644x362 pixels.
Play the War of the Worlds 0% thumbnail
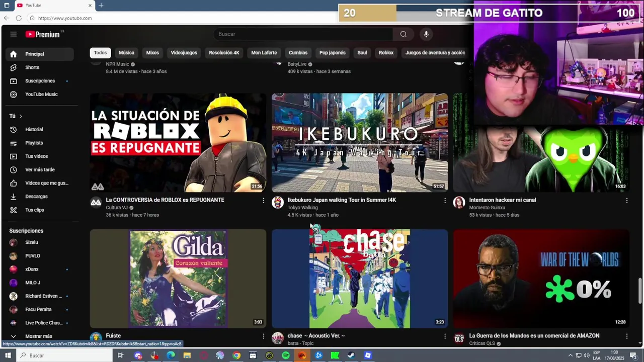click(x=541, y=279)
